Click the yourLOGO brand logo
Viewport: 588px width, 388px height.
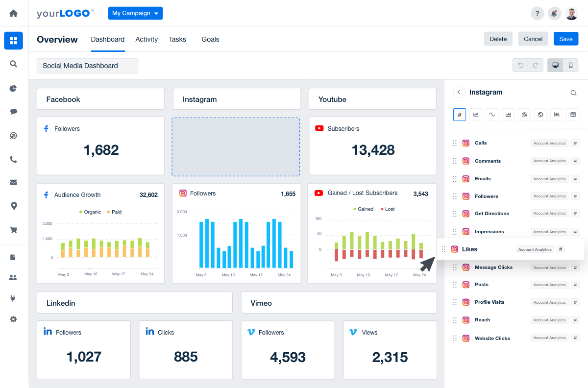(65, 13)
